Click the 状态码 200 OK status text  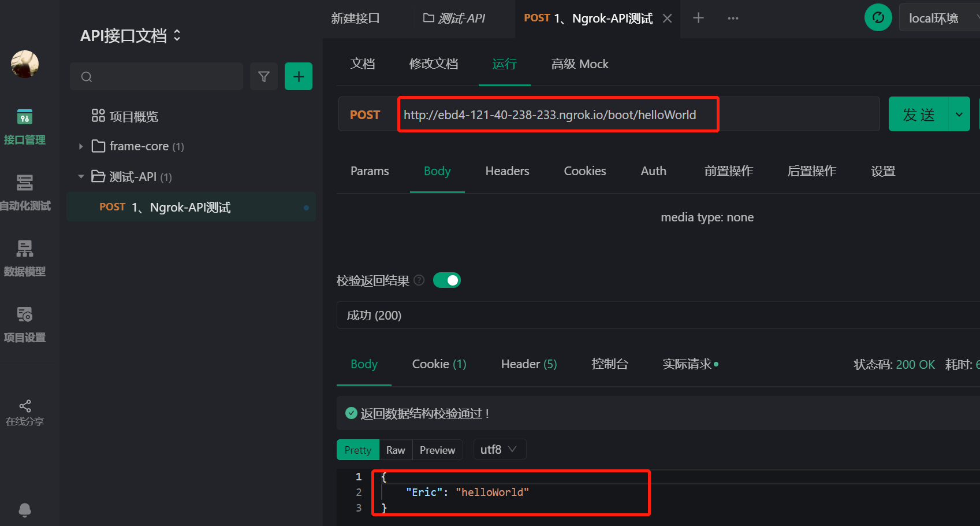pyautogui.click(x=894, y=365)
